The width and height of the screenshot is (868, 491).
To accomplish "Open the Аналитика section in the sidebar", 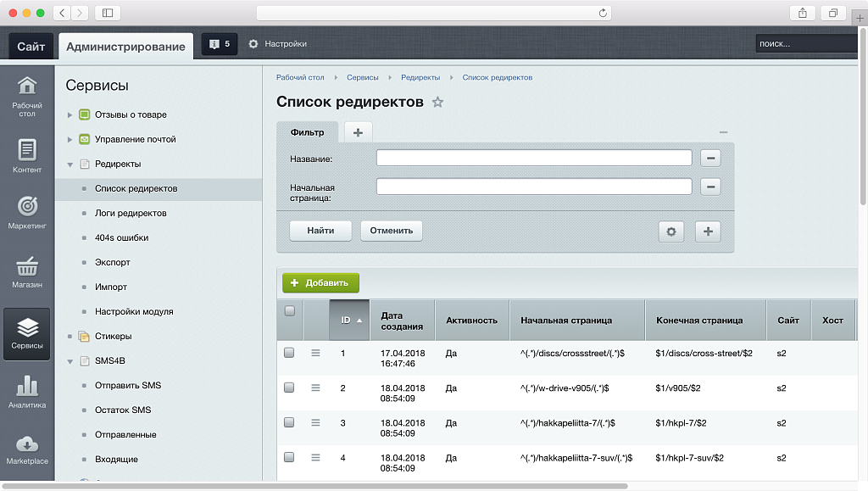I will point(26,392).
